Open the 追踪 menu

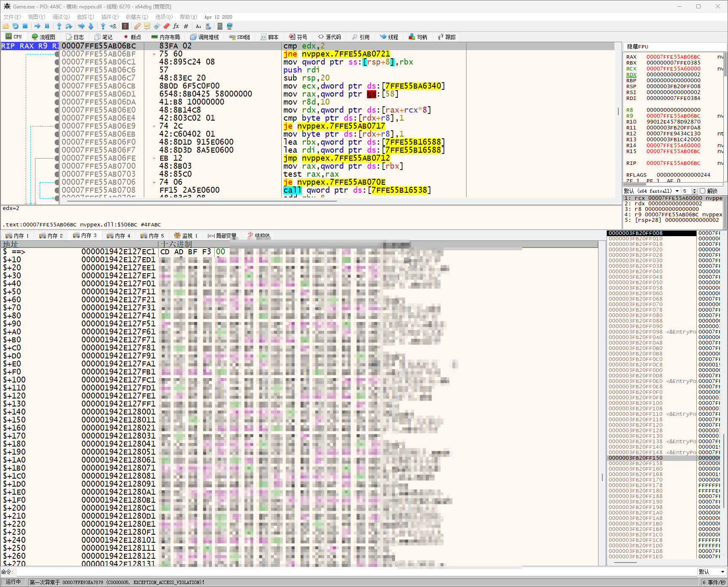point(85,17)
